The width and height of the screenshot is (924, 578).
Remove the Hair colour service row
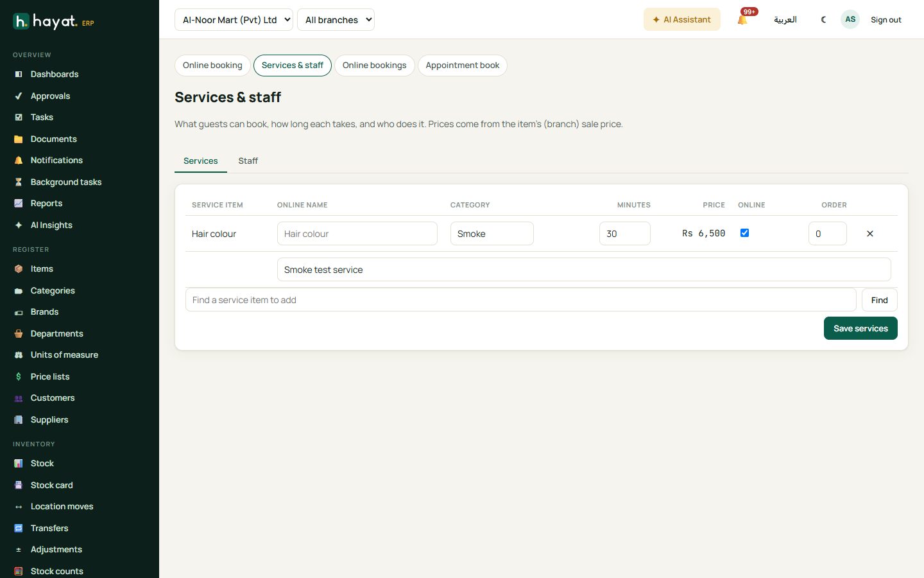tap(870, 234)
